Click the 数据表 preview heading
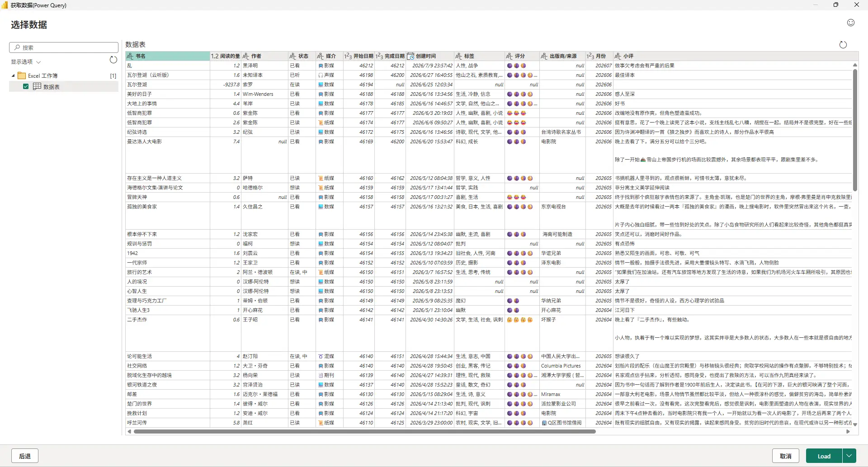The height and width of the screenshot is (467, 868). click(135, 44)
